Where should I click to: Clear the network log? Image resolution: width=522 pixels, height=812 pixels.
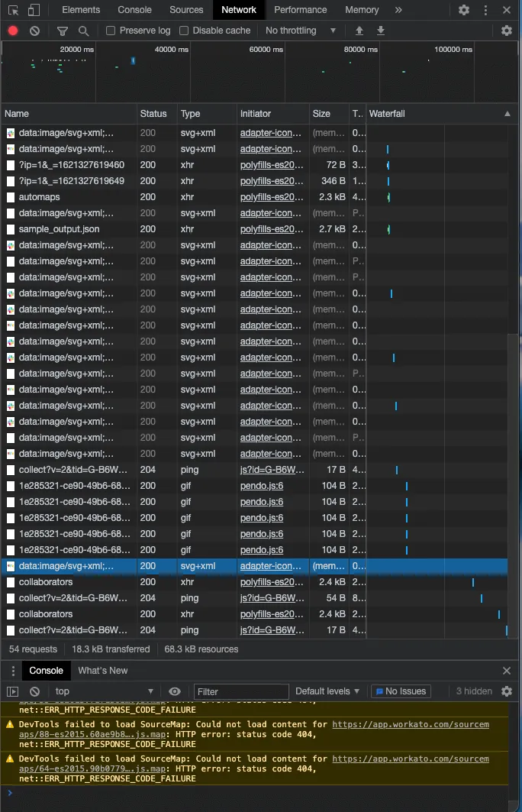pos(34,31)
